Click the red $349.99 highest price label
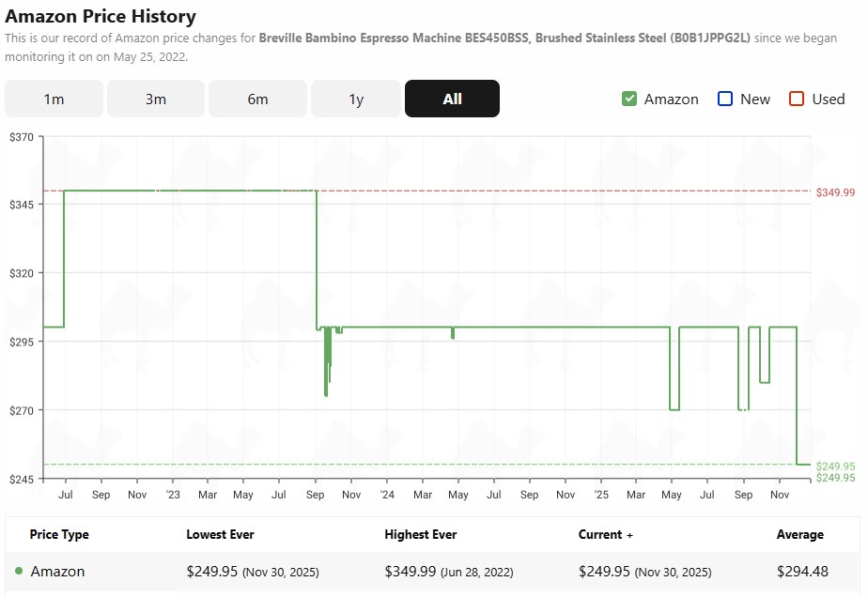868x597 pixels. (x=835, y=192)
